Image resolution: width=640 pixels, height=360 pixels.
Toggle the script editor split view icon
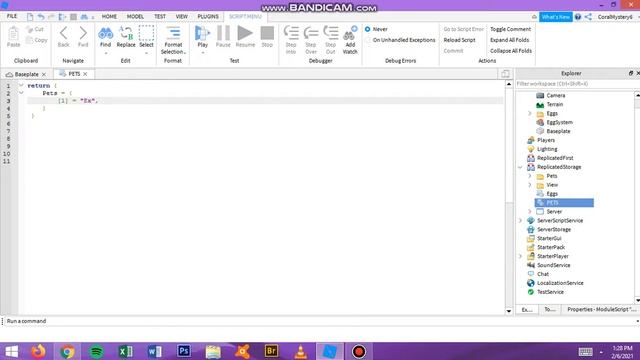[505, 74]
